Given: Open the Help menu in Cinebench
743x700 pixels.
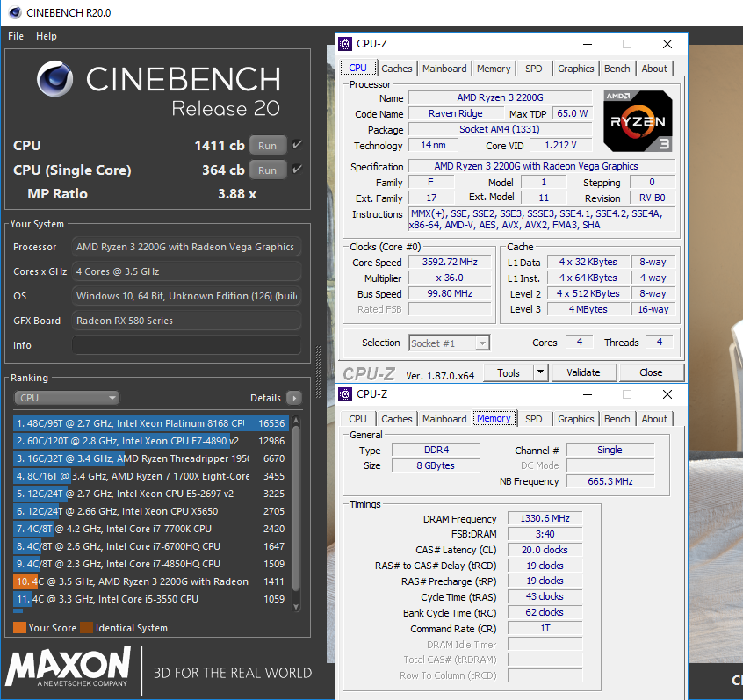Looking at the screenshot, I should 47,36.
